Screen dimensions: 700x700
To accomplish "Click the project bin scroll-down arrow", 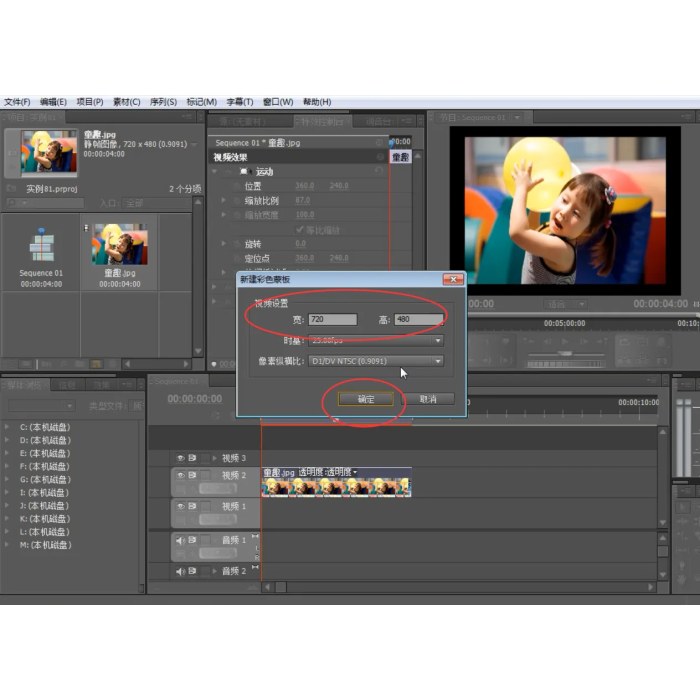I will pyautogui.click(x=198, y=351).
